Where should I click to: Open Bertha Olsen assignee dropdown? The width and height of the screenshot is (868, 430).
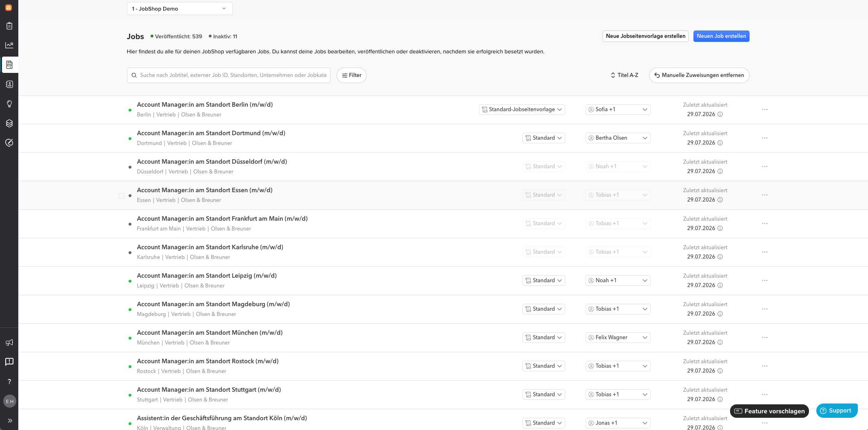tap(618, 138)
